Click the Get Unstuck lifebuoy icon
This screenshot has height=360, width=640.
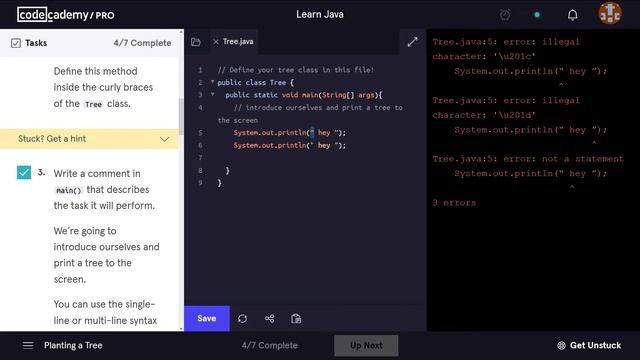[x=561, y=345]
